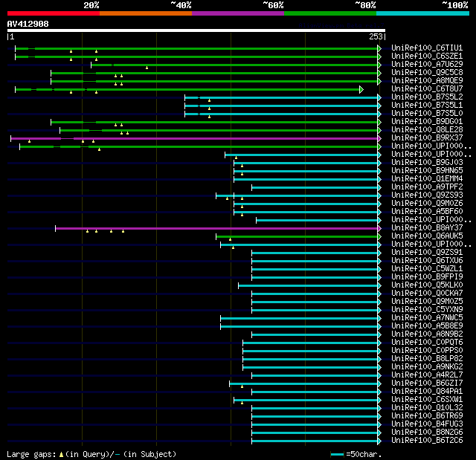Select the UniRef100_C5WZL1 label
This screenshot has width=476, height=460.
pos(427,269)
